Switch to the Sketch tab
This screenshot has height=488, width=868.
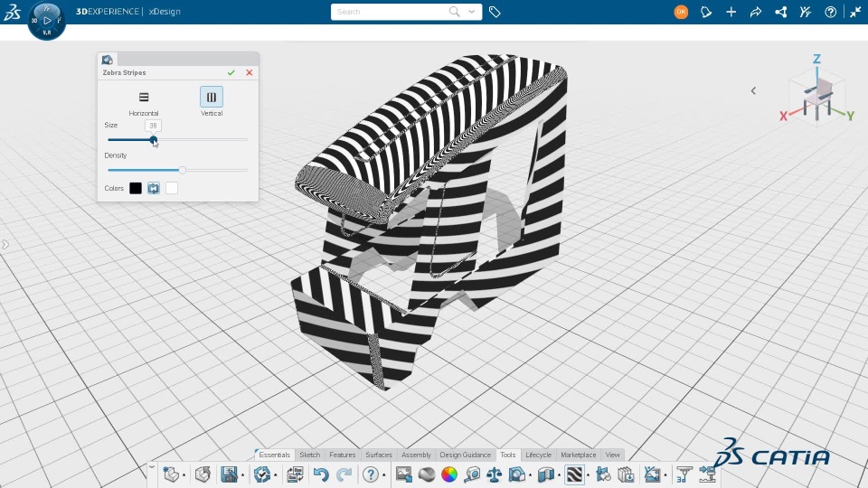[x=309, y=455]
